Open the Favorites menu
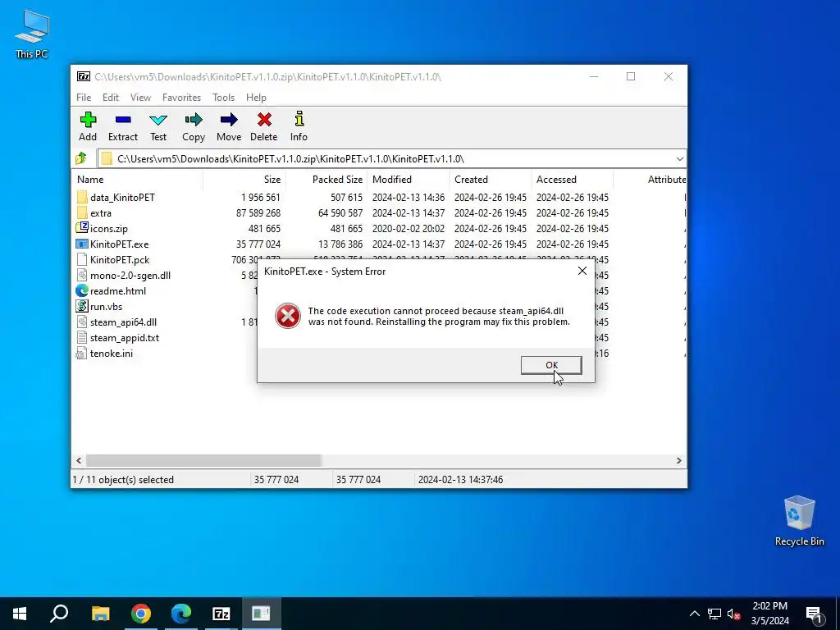The image size is (840, 630). (181, 98)
